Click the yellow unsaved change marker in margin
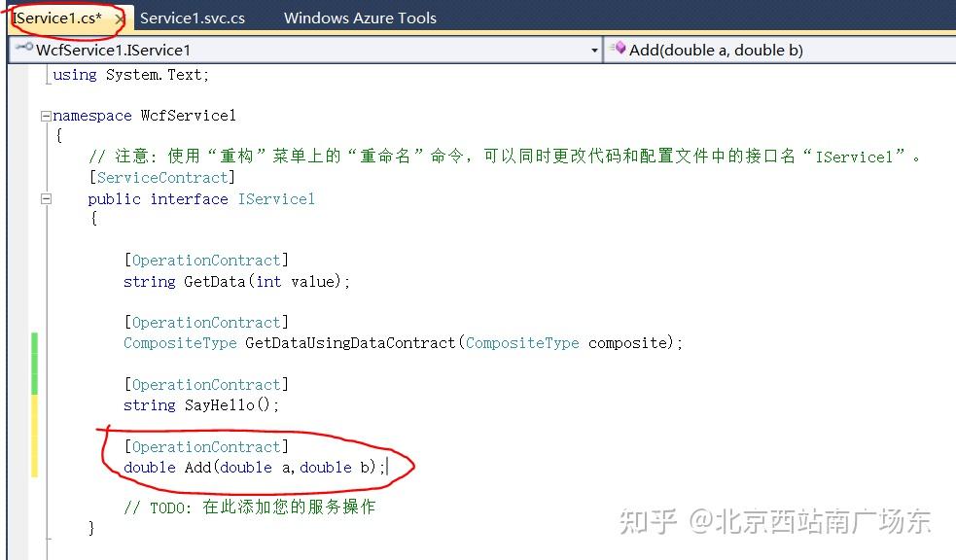Screen dimensions: 956x560 coord(35,436)
